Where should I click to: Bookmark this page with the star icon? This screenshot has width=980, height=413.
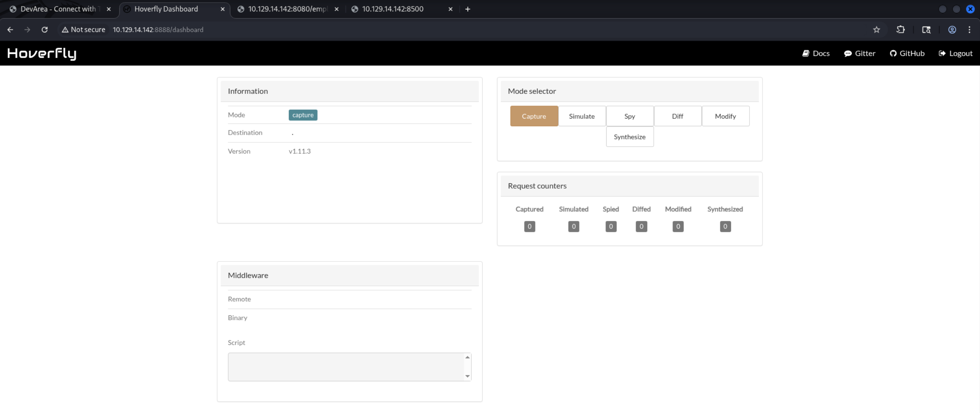(x=876, y=29)
